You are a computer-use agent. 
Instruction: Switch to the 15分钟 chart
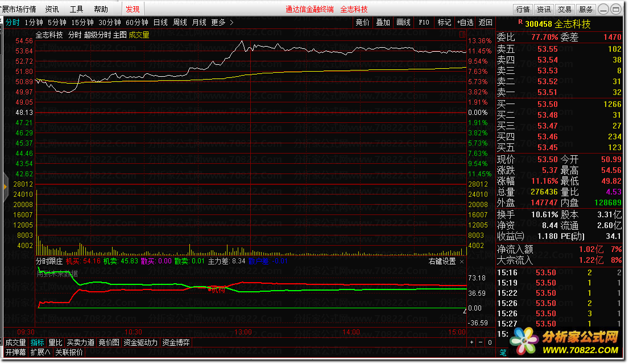(x=82, y=23)
